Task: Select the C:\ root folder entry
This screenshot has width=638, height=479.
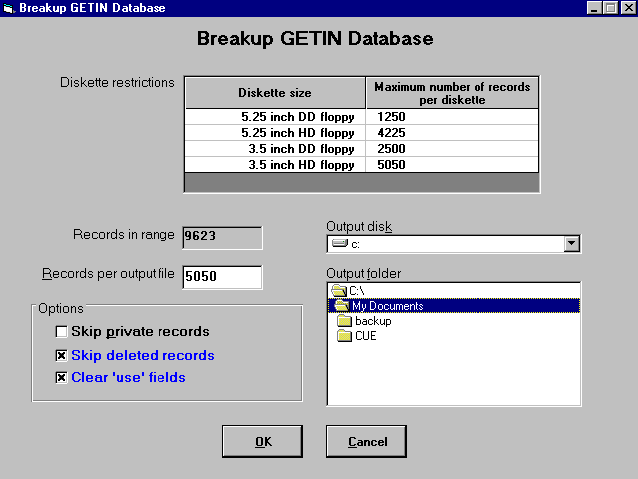Action: point(454,291)
